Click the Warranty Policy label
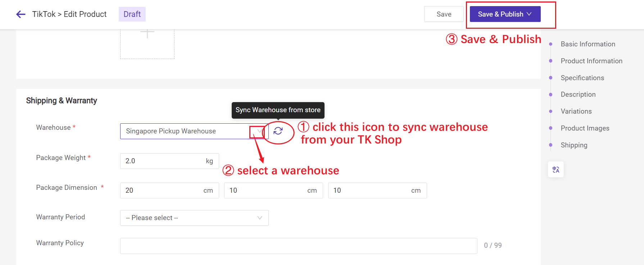The height and width of the screenshot is (265, 644). click(60, 243)
